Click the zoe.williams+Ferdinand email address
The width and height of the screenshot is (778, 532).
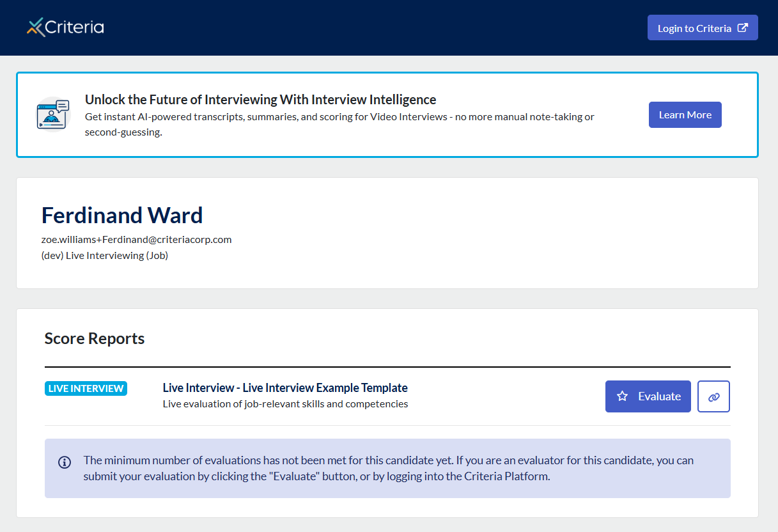click(137, 240)
